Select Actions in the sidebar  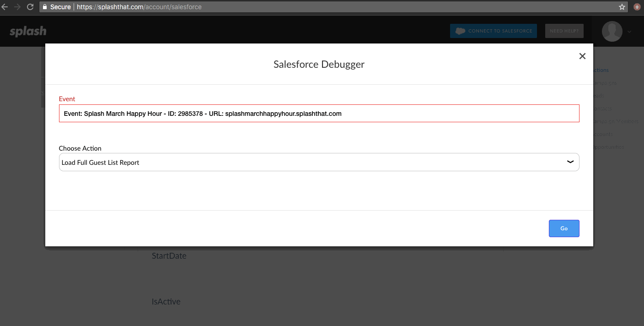click(601, 70)
